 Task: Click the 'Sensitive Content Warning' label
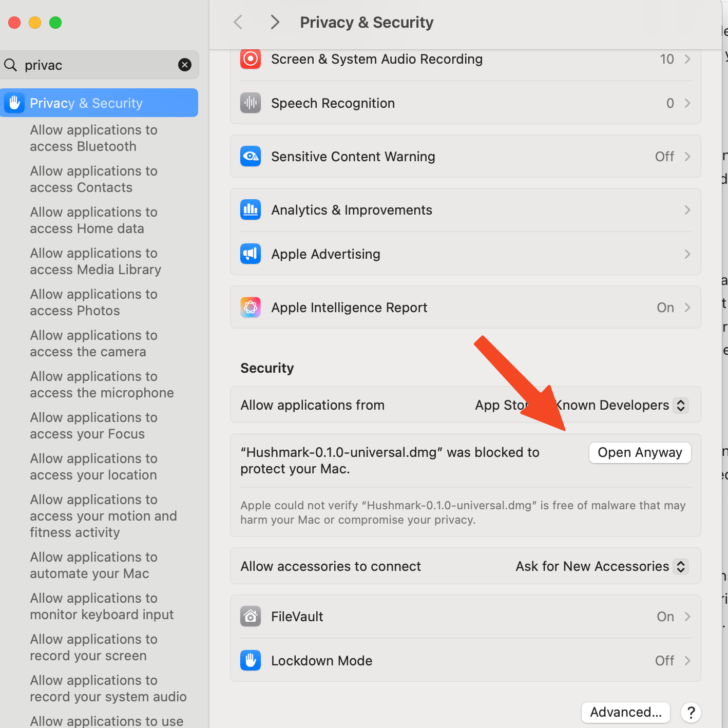tap(353, 157)
